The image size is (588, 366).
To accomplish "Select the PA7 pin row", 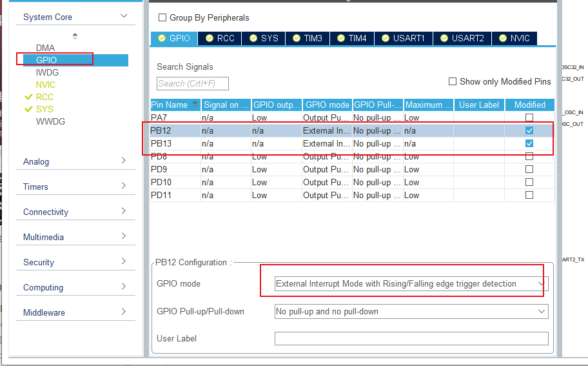I will (x=352, y=117).
